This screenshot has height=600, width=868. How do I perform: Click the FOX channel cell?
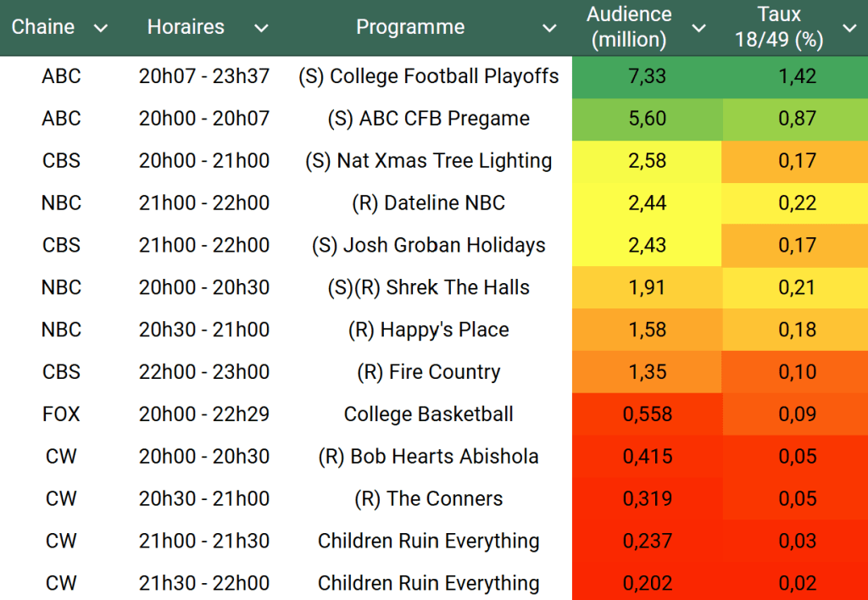(x=61, y=414)
